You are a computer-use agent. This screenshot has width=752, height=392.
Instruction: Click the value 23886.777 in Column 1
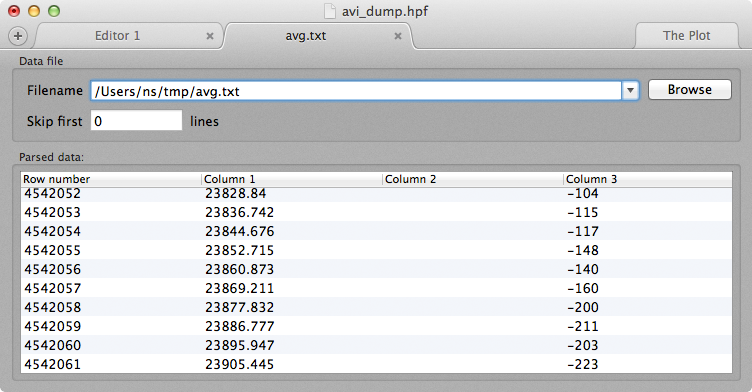point(239,326)
